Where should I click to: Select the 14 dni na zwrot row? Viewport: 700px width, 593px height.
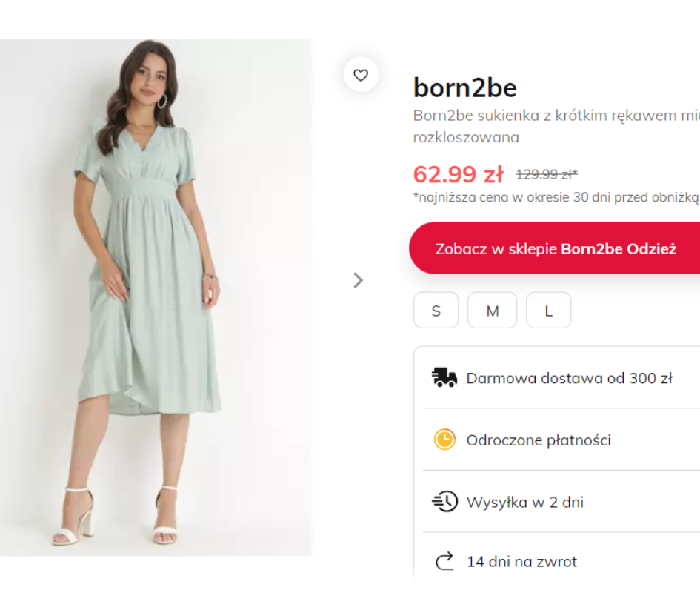[521, 562]
